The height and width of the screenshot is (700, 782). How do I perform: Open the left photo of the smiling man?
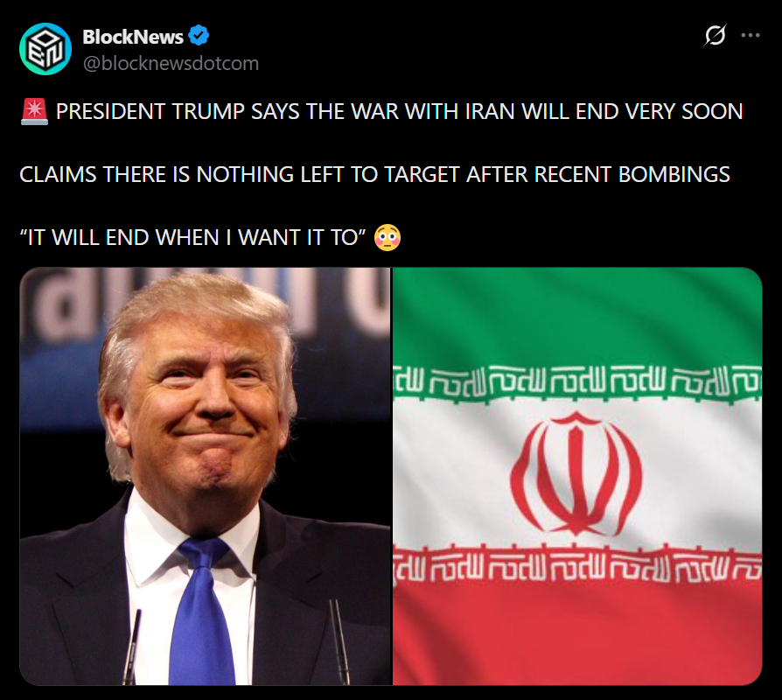point(206,476)
